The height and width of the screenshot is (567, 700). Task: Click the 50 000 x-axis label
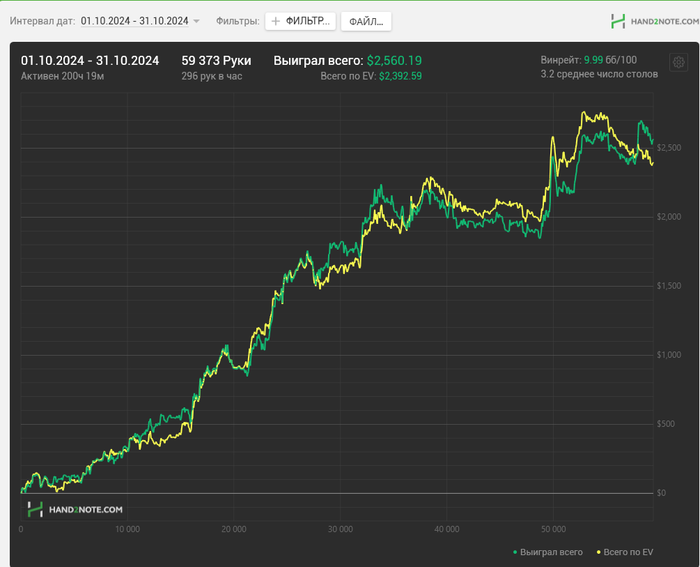(553, 529)
